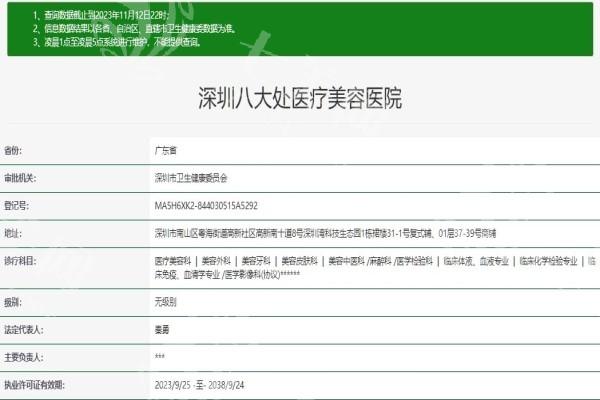The height and width of the screenshot is (400, 600).
Task: Select the validity period 2023/9/25 至 2038/9/24
Action: click(x=199, y=385)
